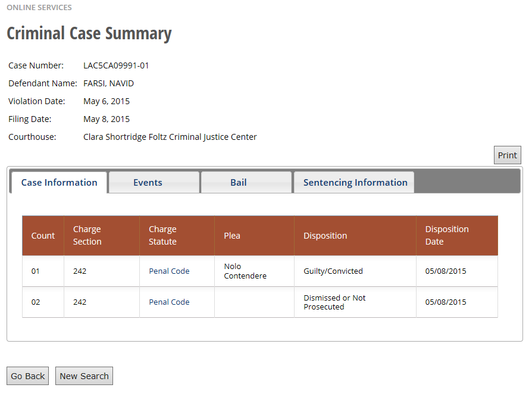Click the Print button
532x394 pixels.
point(507,155)
